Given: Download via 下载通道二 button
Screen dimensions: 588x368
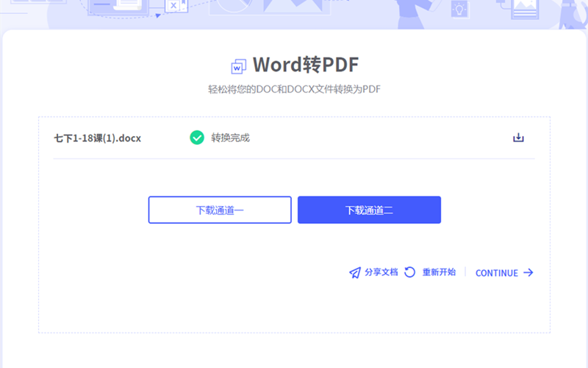Looking at the screenshot, I should tap(369, 210).
